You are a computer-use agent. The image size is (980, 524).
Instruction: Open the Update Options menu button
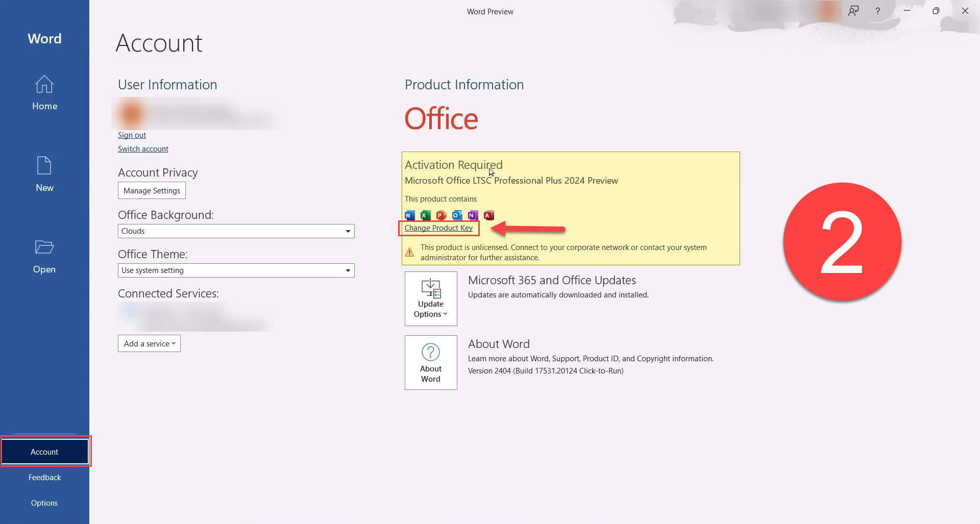click(431, 298)
